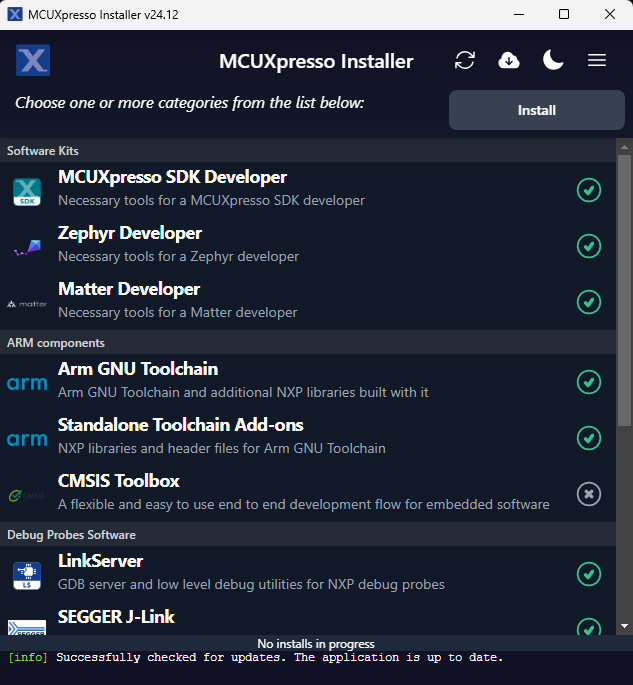Click 'A flexible and easy to use' CMSIS description
This screenshot has height=685, width=633.
click(x=304, y=505)
